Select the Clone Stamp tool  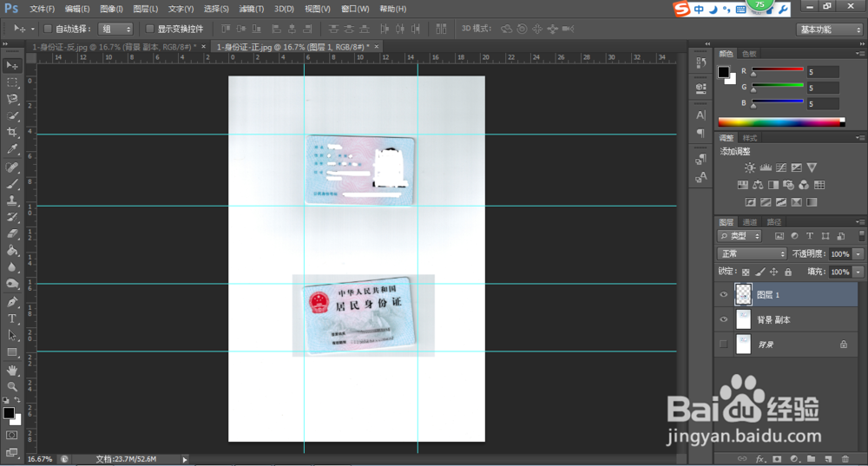tap(11, 200)
